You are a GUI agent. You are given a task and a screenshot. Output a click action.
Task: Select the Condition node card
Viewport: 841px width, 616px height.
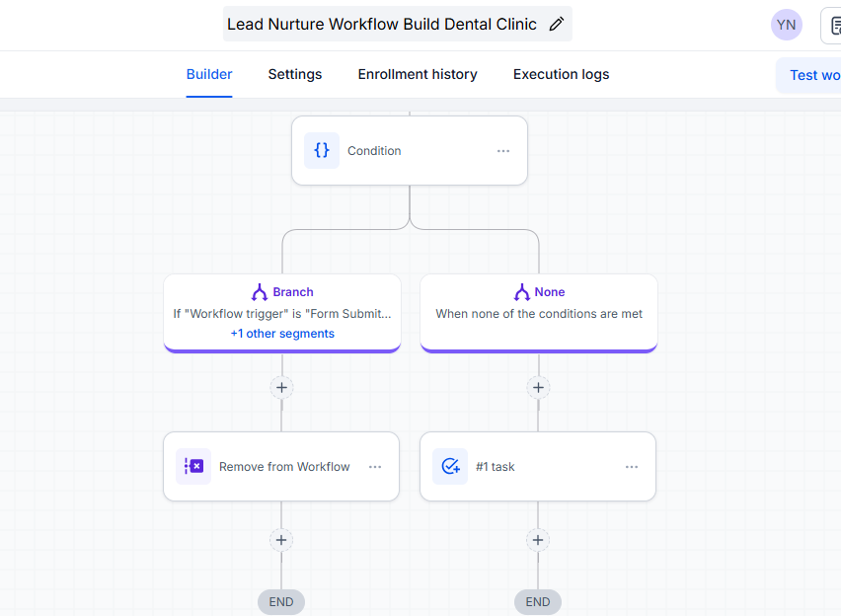pyautogui.click(x=410, y=151)
